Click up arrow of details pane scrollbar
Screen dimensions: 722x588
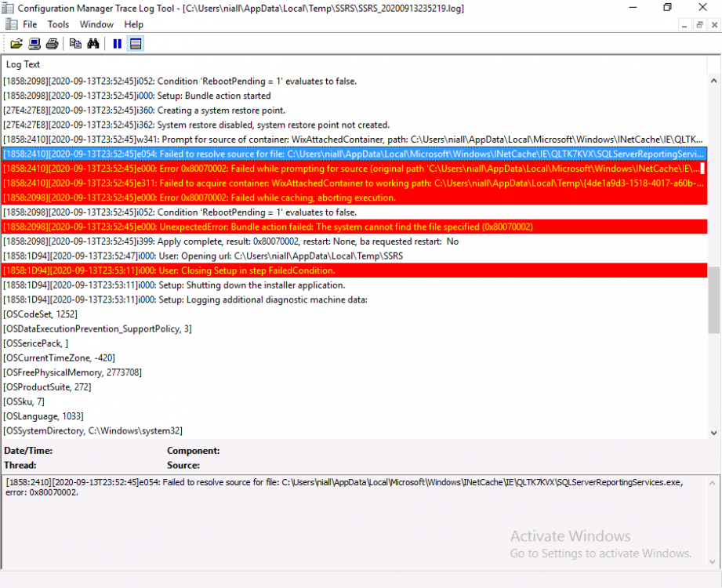coord(713,483)
